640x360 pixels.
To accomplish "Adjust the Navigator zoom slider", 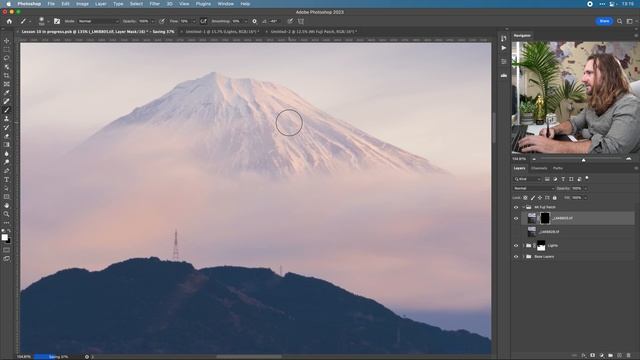I will [583, 159].
